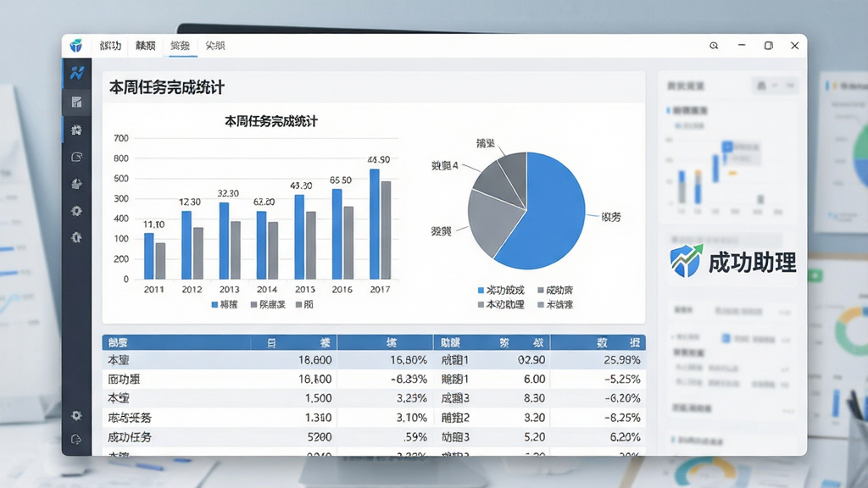Select the 成功任务 row label
This screenshot has height=488, width=868.
point(130,437)
